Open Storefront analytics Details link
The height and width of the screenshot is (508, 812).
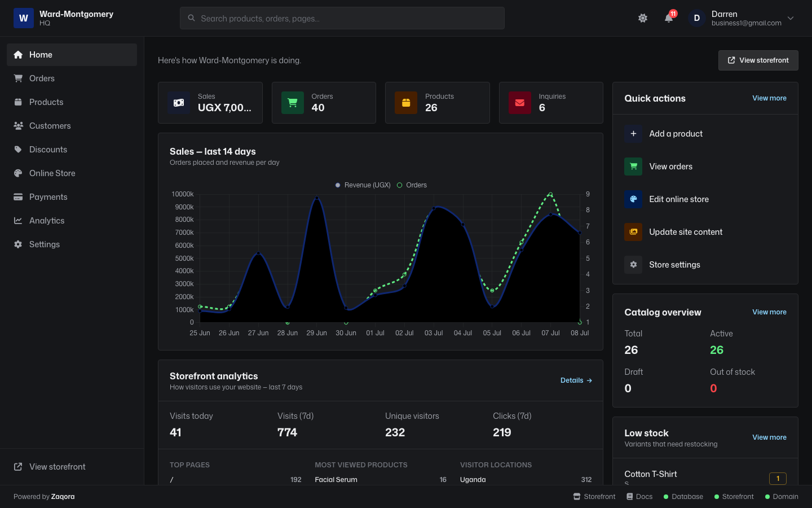coord(576,380)
